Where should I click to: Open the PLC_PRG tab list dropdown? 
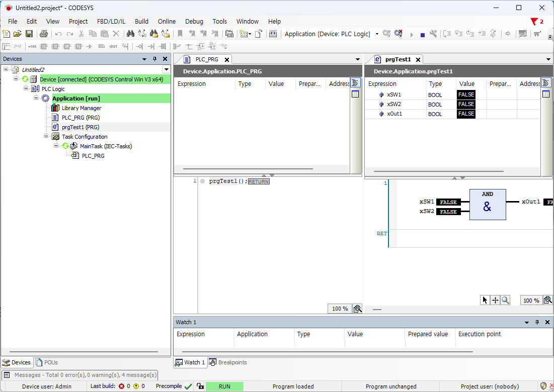pyautogui.click(x=358, y=59)
